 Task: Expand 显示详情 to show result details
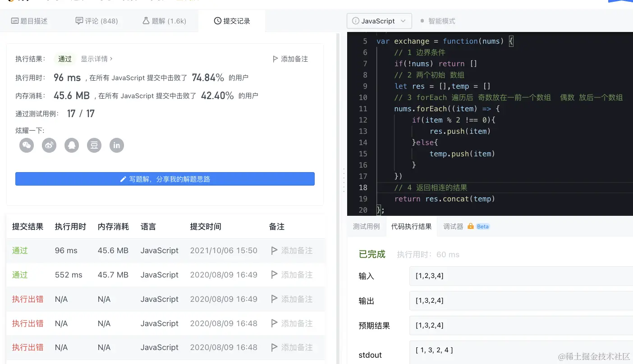pyautogui.click(x=96, y=59)
